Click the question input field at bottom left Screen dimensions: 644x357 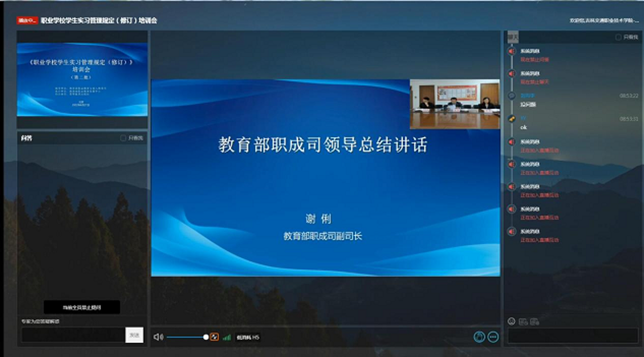(x=73, y=335)
